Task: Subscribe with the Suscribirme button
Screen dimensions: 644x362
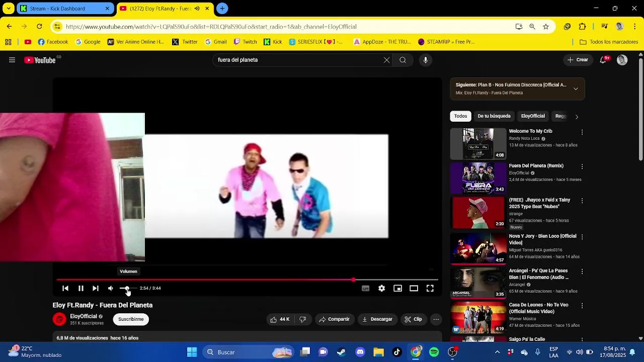Action: [131, 319]
